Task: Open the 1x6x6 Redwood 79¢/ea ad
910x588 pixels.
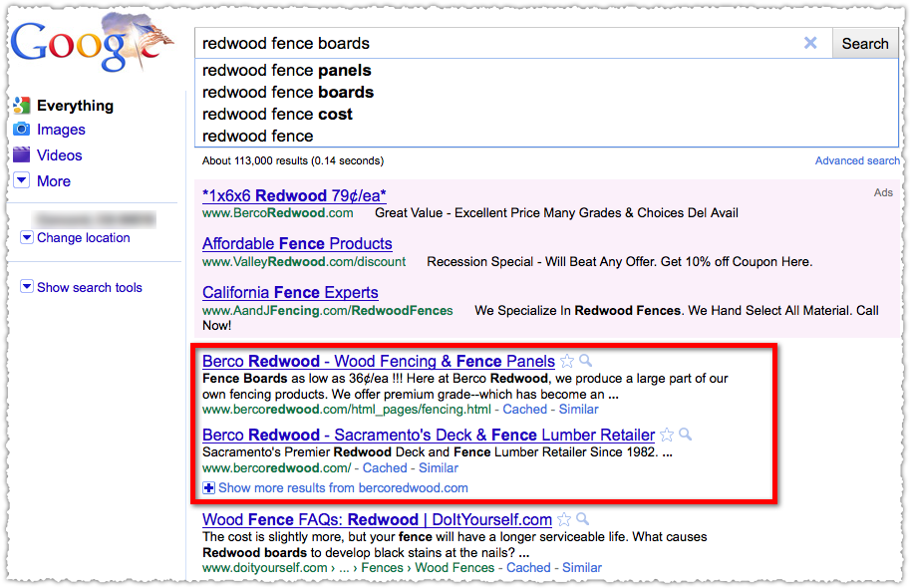Action: tap(294, 195)
